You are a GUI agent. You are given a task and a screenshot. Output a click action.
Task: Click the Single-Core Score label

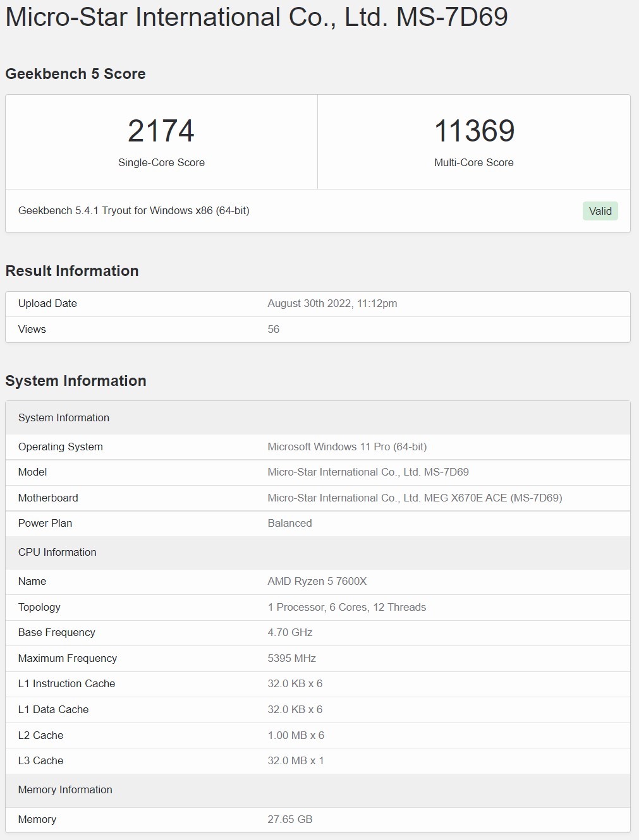pyautogui.click(x=161, y=162)
